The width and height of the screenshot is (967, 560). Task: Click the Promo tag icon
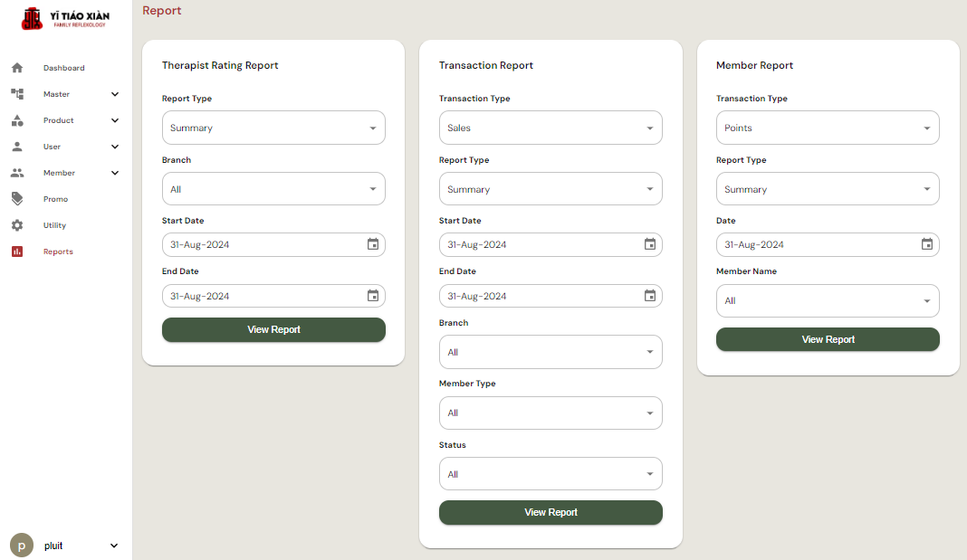point(17,199)
